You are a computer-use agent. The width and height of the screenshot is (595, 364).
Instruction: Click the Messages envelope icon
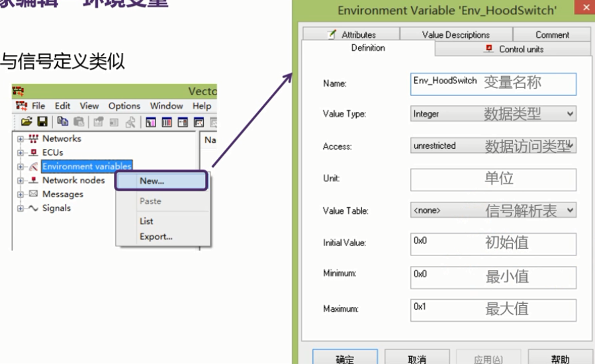33,194
